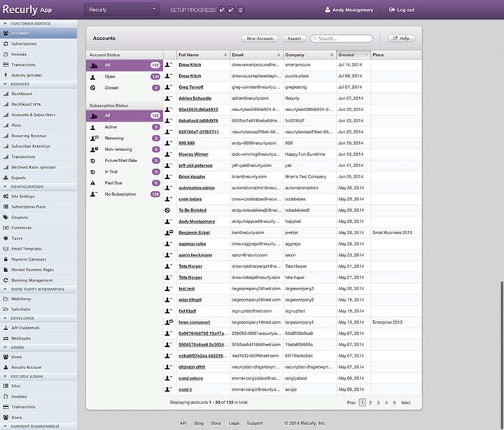Screen dimensions: 504x430
Task: Filter subscriptions by Past Due
Action: [114, 182]
